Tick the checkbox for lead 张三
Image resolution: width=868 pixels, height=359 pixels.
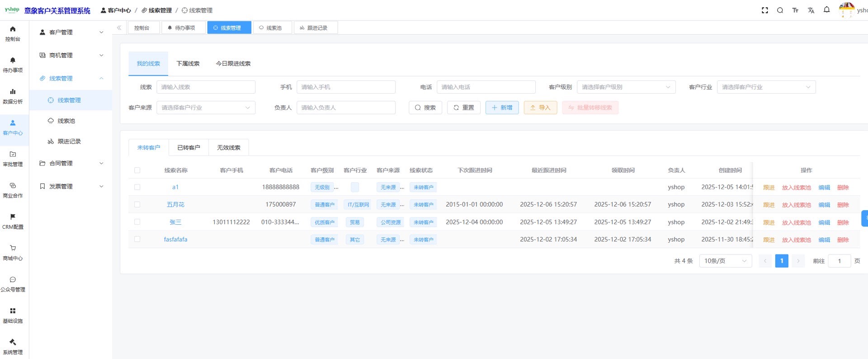click(137, 222)
